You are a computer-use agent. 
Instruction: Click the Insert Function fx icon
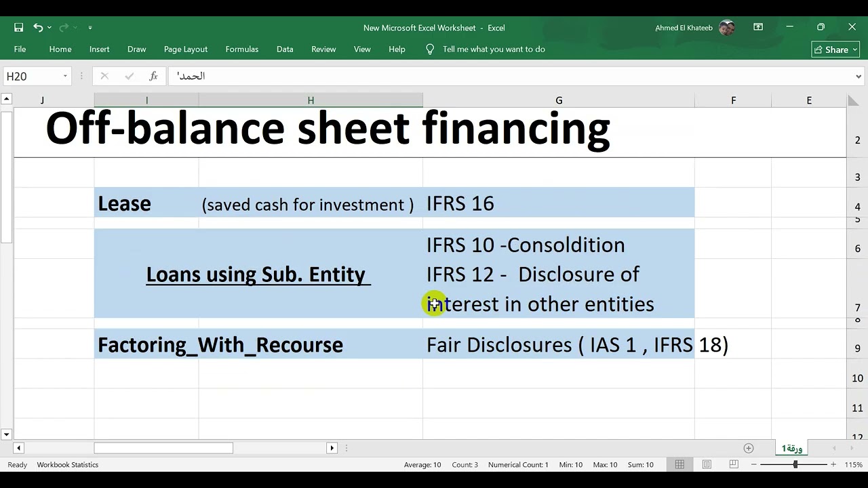[x=154, y=76]
